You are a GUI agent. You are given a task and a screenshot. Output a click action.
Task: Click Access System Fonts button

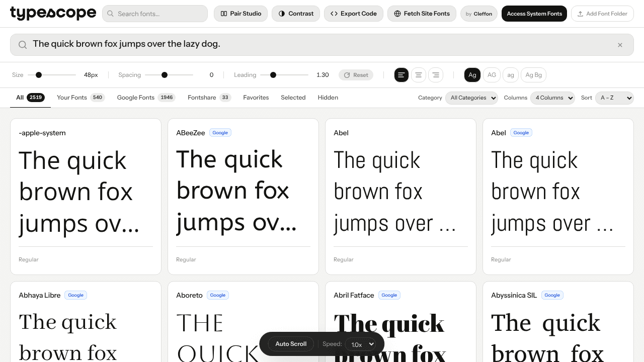coord(534,14)
